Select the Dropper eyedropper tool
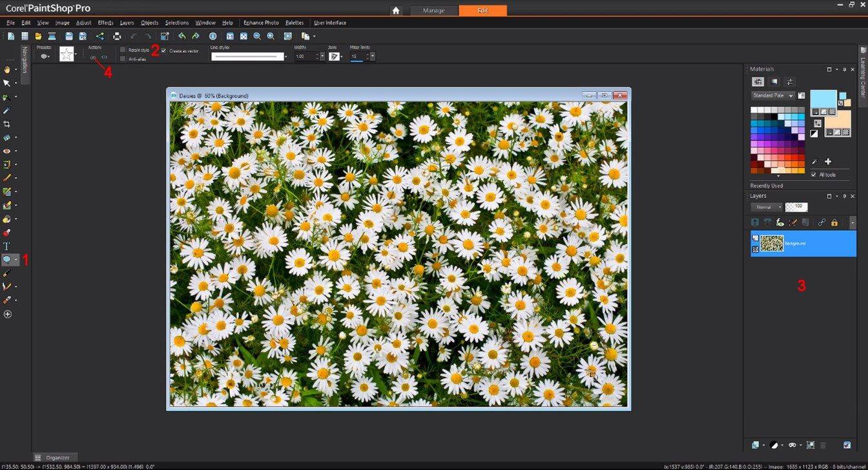Viewport: 868px width, 470px height. click(x=7, y=111)
